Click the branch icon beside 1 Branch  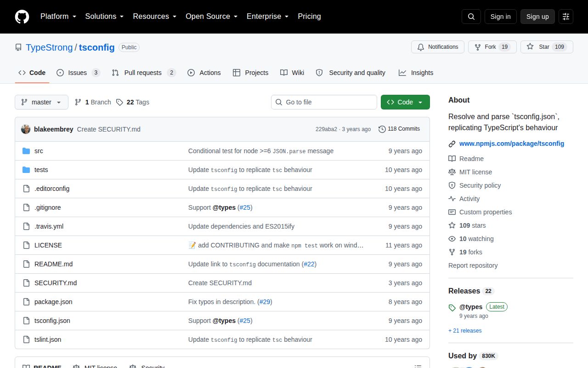[78, 102]
